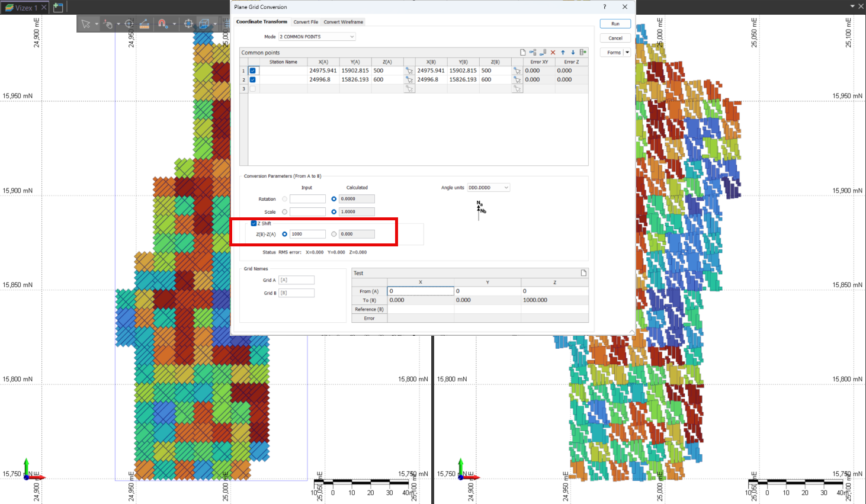The height and width of the screenshot is (504, 866).
Task: Click the new Vizex window icon
Action: [x=58, y=8]
